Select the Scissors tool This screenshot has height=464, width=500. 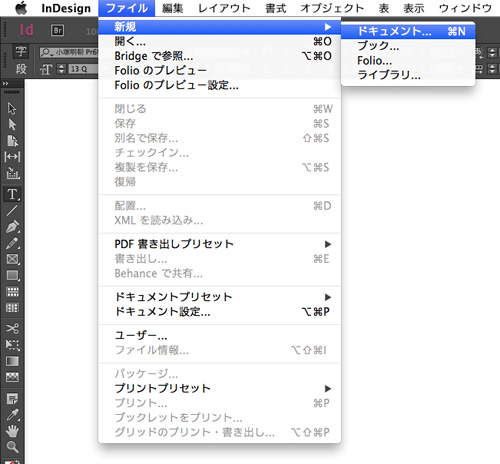(12, 329)
